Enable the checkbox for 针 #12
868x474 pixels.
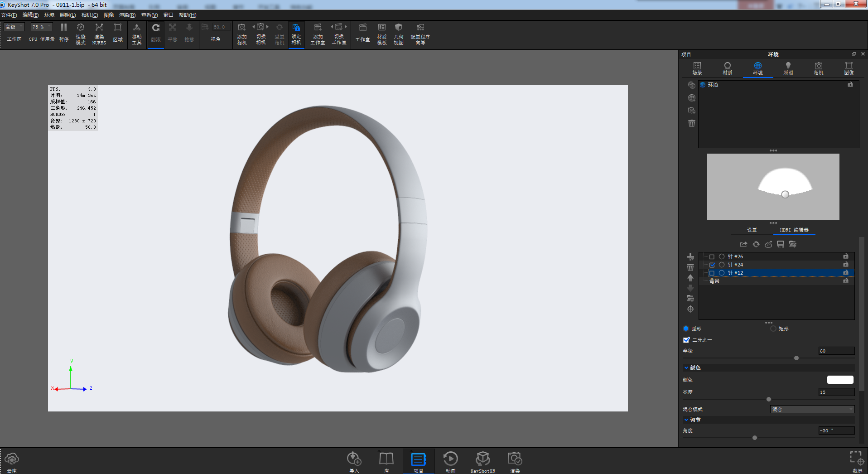pyautogui.click(x=712, y=273)
